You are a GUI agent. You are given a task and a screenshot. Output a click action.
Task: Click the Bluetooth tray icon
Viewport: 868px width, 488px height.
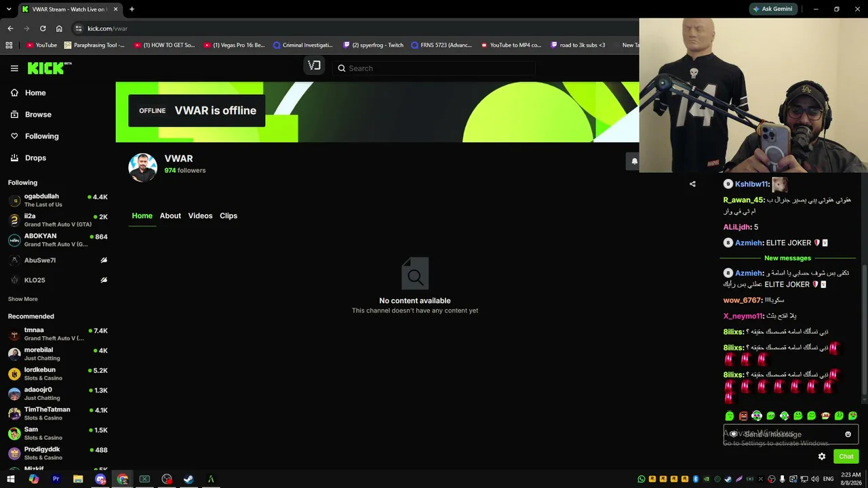coord(696,479)
